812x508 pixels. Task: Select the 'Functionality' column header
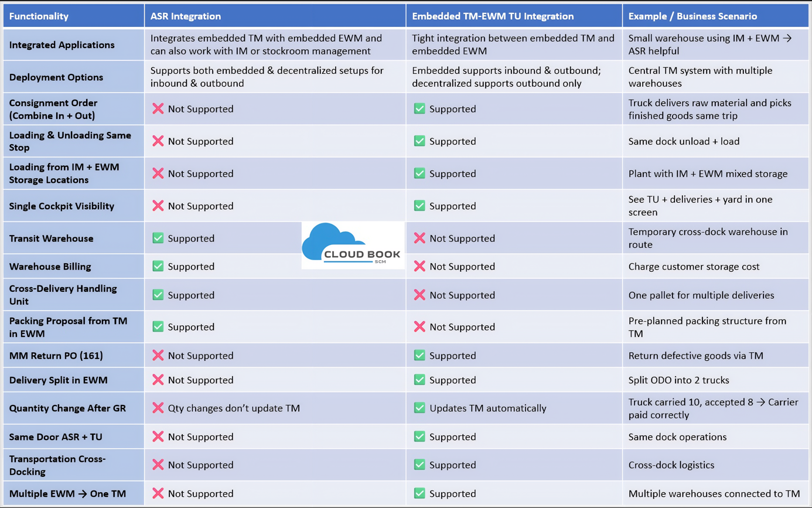(39, 16)
